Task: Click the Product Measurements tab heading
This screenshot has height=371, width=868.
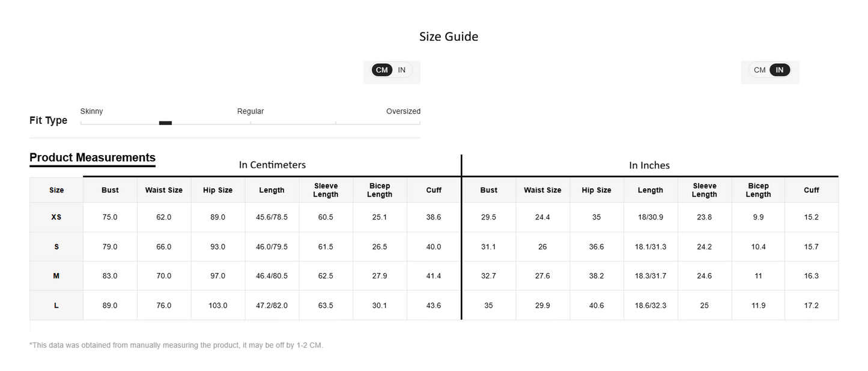Action: tap(93, 158)
